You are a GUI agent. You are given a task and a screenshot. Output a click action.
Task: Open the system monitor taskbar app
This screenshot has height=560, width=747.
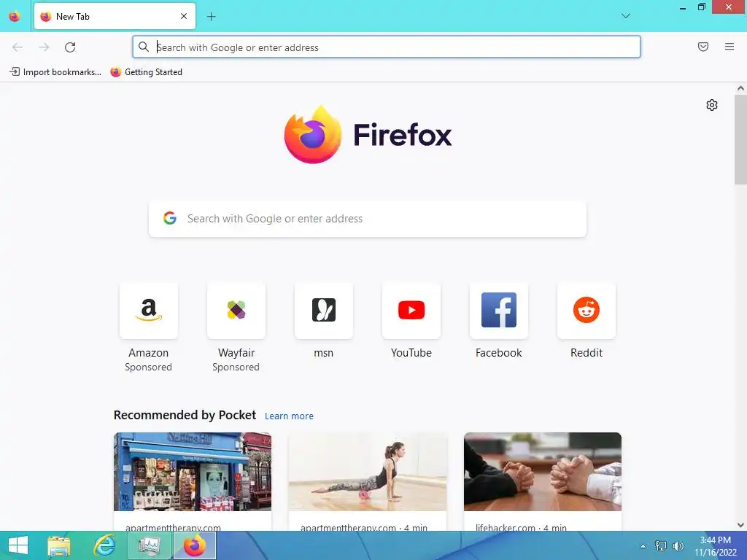(x=150, y=545)
